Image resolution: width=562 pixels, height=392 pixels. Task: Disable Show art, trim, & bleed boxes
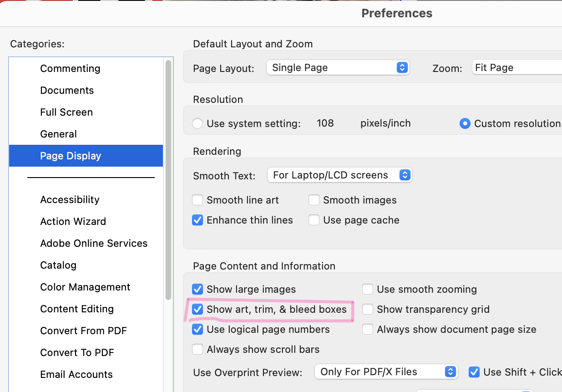[197, 309]
